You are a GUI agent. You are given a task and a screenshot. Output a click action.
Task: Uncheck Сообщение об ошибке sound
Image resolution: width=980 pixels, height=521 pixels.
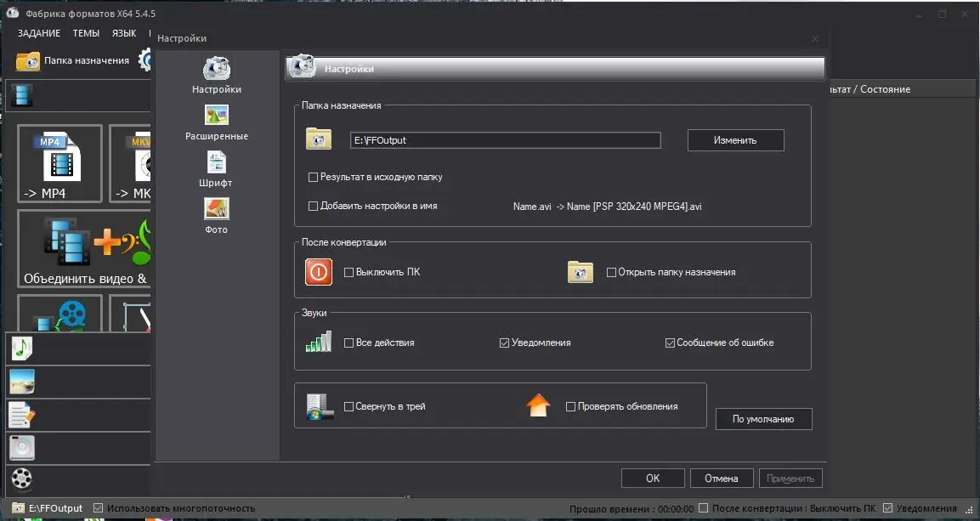670,343
